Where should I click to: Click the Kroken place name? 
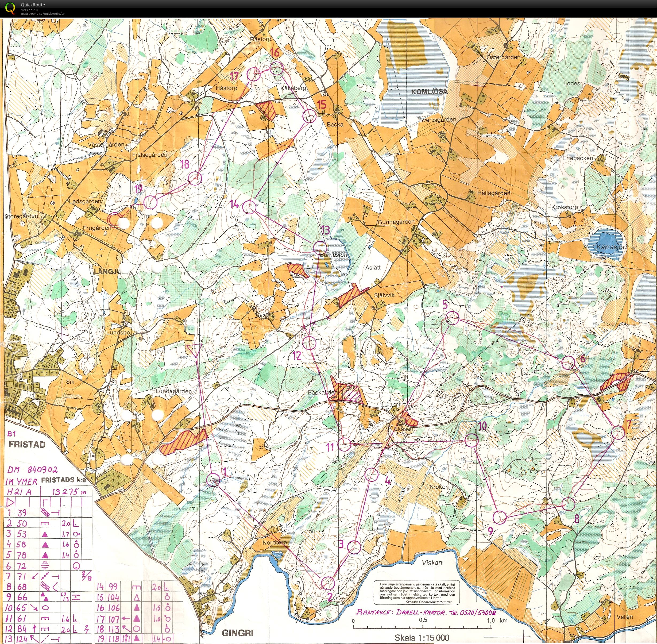pyautogui.click(x=439, y=487)
